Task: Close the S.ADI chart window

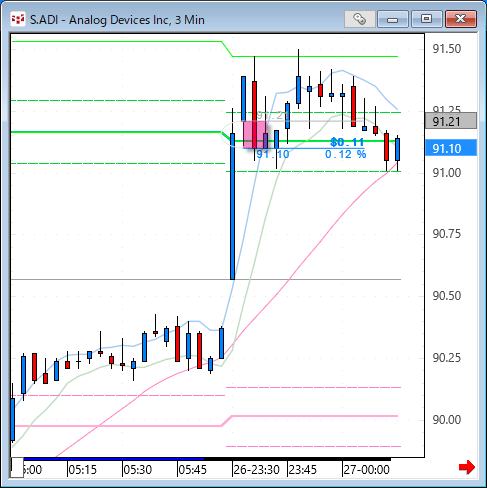Action: [x=461, y=19]
